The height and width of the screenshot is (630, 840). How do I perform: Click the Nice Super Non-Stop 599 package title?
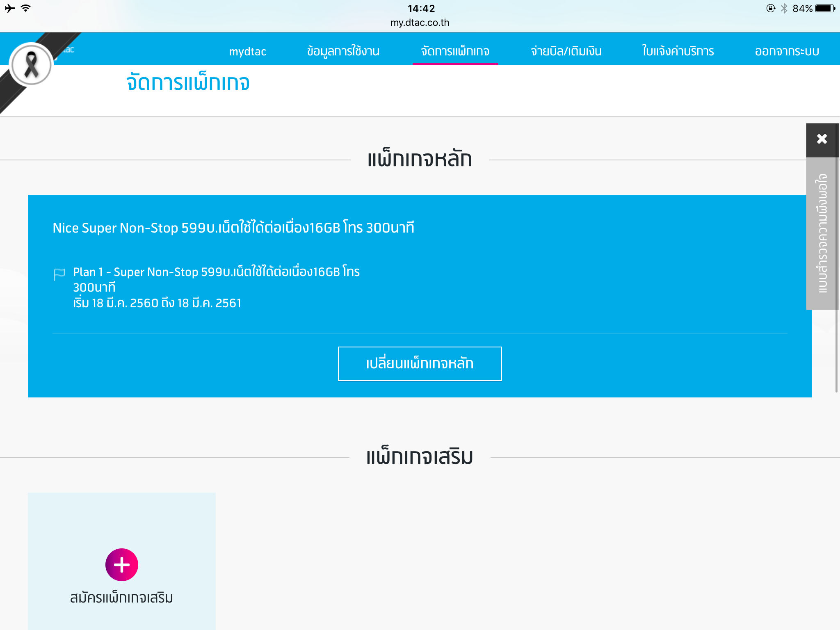point(233,228)
